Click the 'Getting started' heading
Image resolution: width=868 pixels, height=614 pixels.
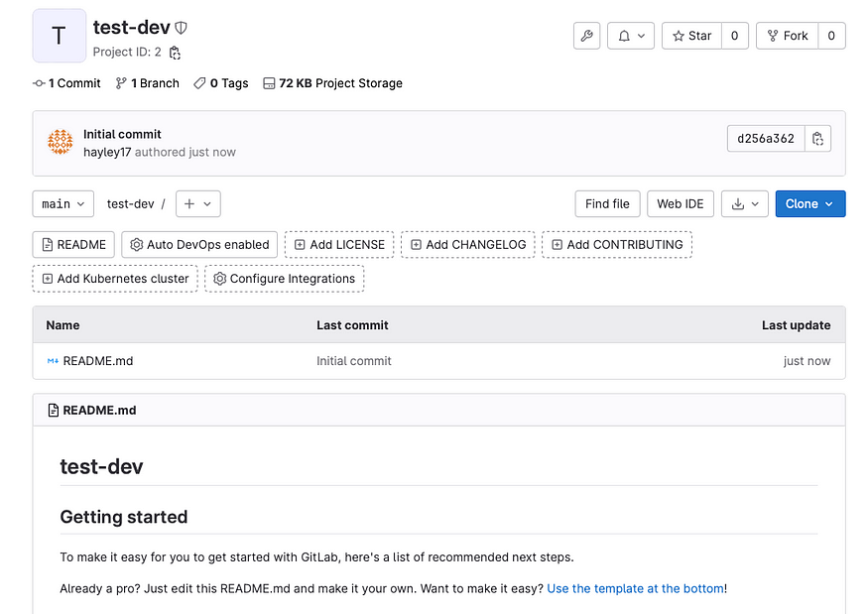(124, 517)
